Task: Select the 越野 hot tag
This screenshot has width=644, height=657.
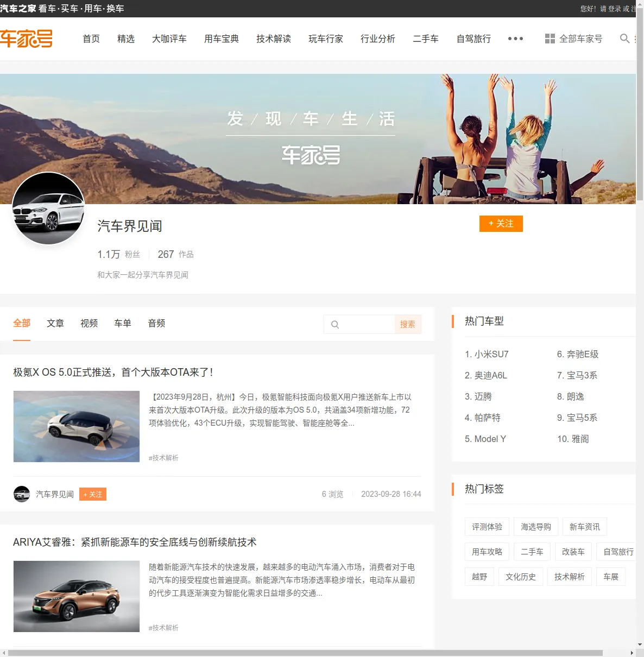Action: click(479, 577)
